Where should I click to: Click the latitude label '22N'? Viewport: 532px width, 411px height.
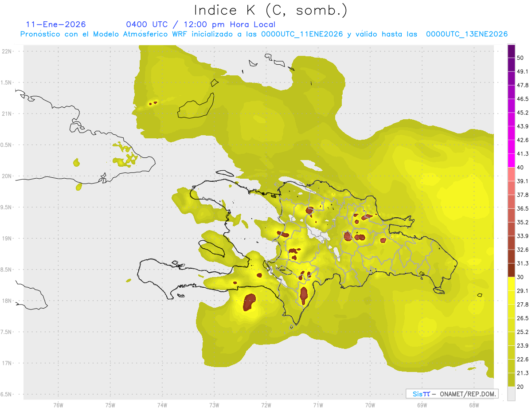point(7,51)
